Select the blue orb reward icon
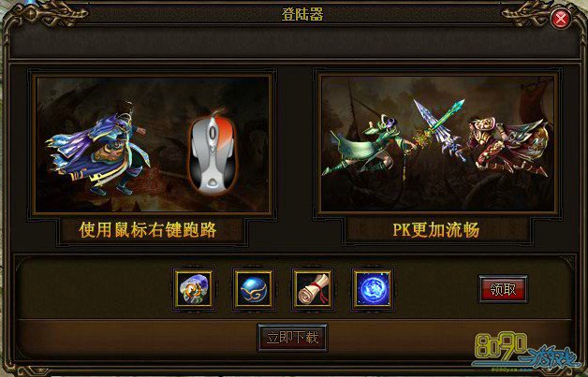 (254, 289)
